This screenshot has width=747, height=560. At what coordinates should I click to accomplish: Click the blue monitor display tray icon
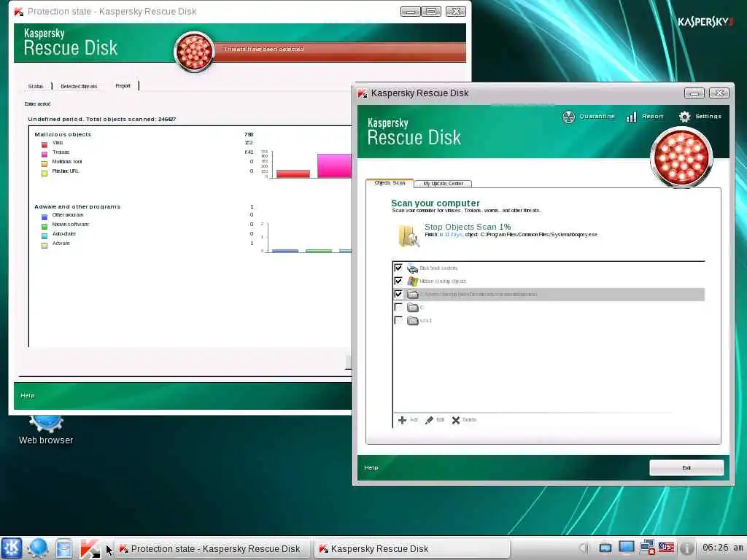[627, 548]
